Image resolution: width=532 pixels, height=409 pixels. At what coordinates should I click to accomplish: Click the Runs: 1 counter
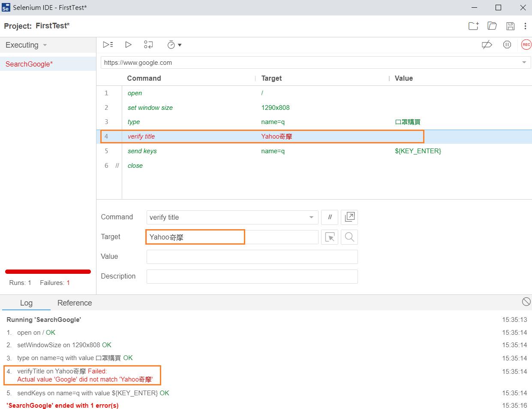click(x=20, y=283)
